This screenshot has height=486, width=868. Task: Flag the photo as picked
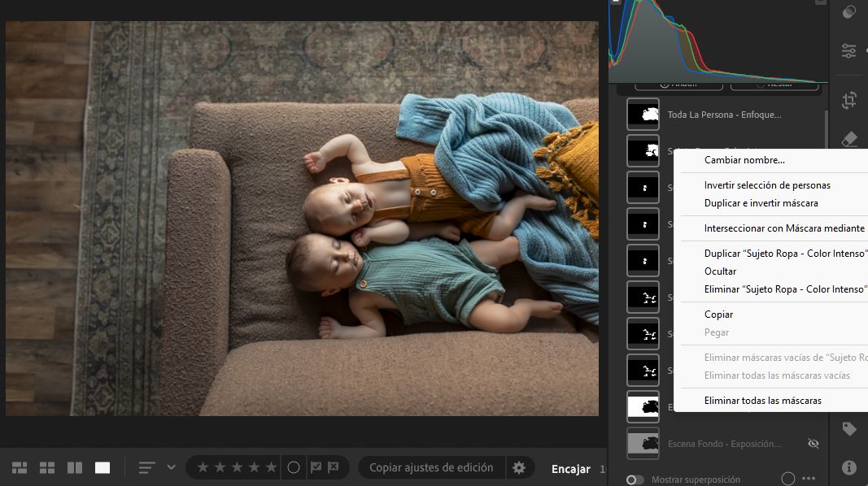coord(316,467)
